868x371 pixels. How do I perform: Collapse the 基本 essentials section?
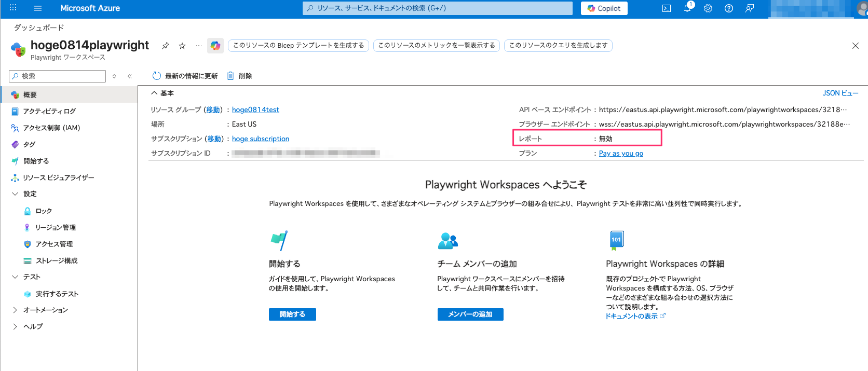(x=154, y=93)
